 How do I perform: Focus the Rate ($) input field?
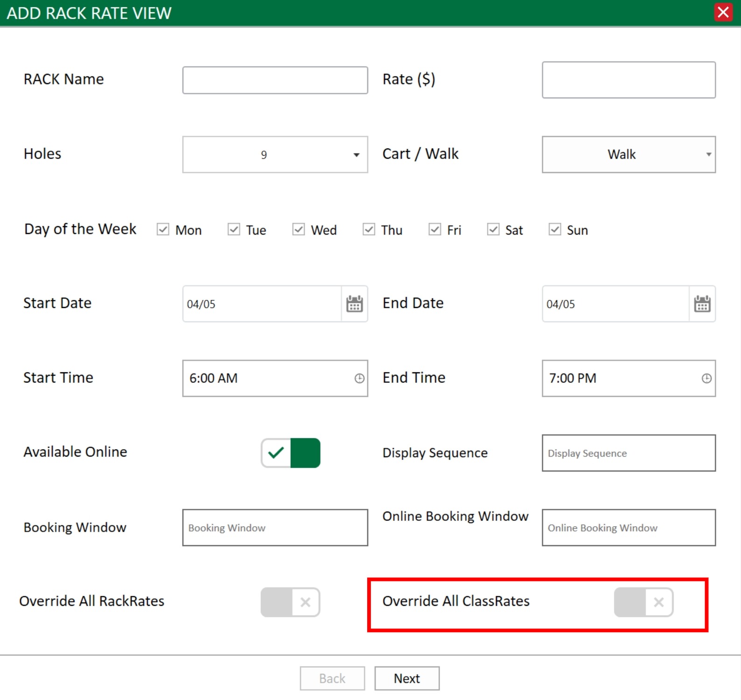(629, 80)
